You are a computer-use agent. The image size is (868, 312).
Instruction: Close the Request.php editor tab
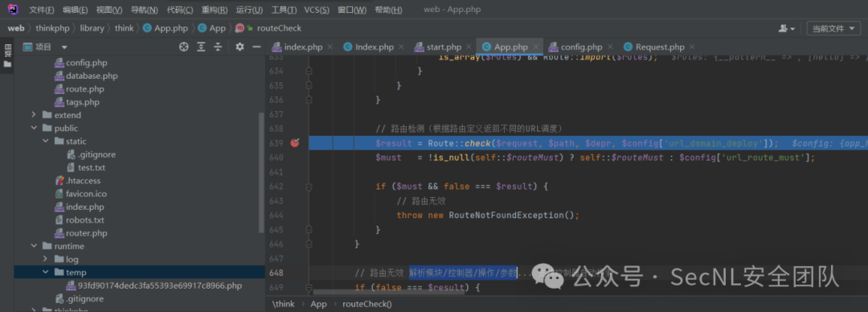pyautogui.click(x=692, y=47)
